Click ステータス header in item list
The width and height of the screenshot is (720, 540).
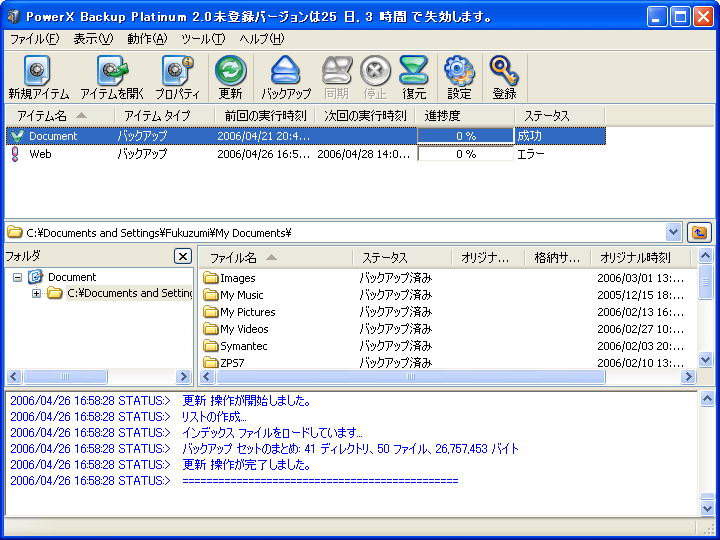click(560, 116)
